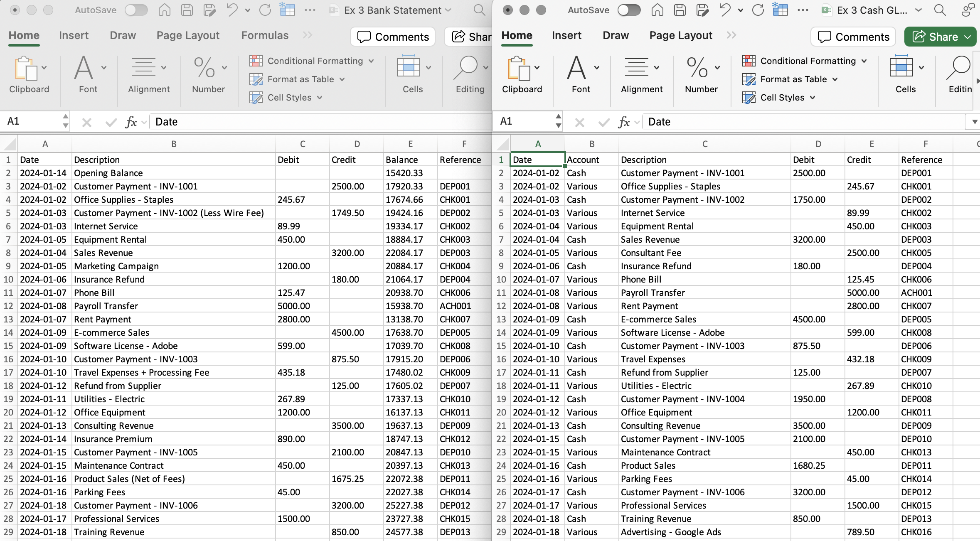Toggle AutoSave on in the Bank Statement workbook
The height and width of the screenshot is (541, 980).
[136, 10]
